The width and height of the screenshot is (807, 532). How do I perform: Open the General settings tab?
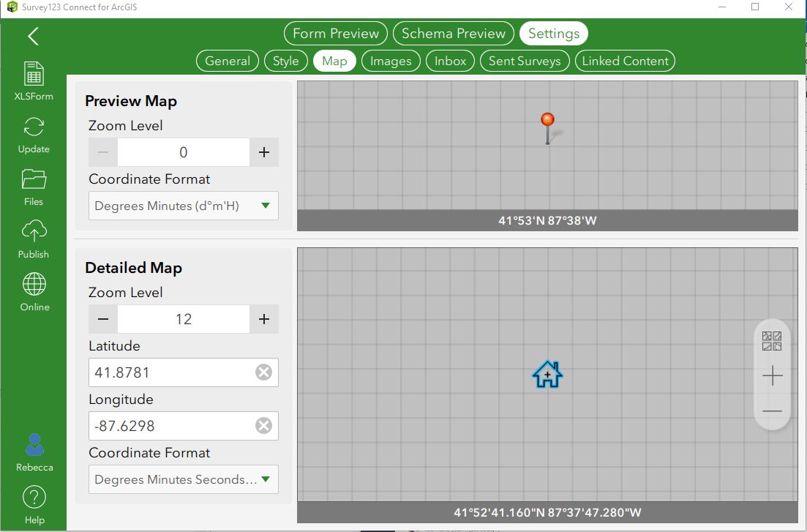pyautogui.click(x=227, y=61)
